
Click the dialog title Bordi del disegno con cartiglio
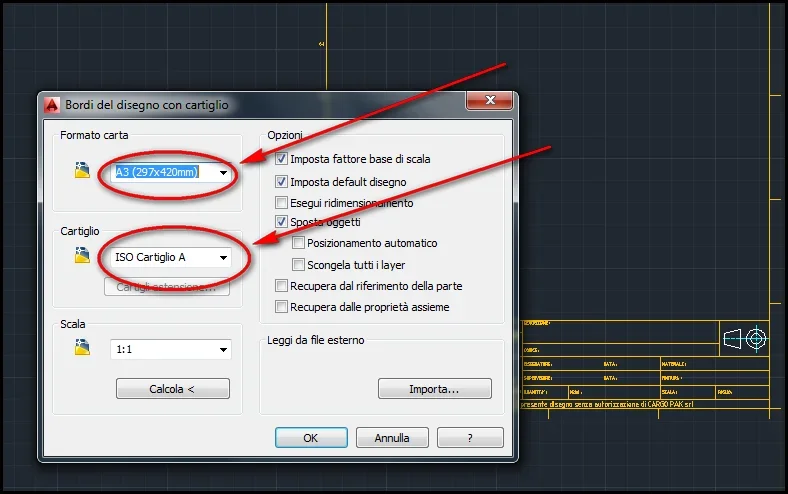pyautogui.click(x=147, y=105)
